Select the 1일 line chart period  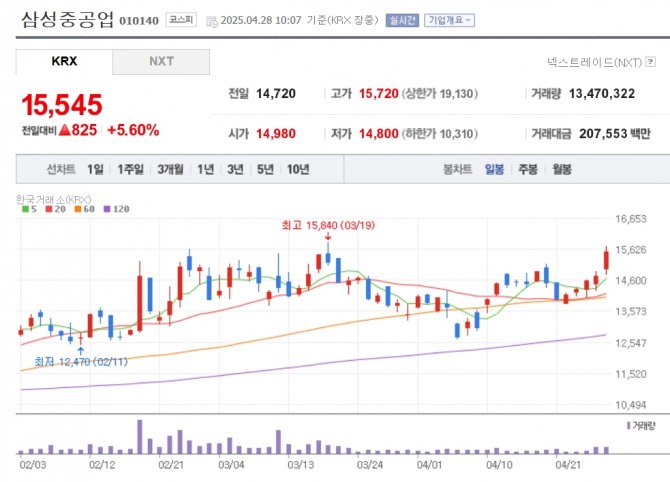coord(95,170)
